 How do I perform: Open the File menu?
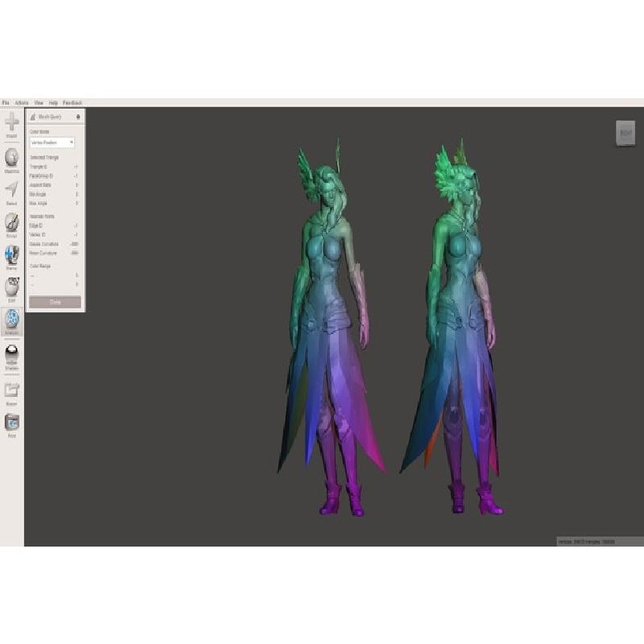coord(6,103)
